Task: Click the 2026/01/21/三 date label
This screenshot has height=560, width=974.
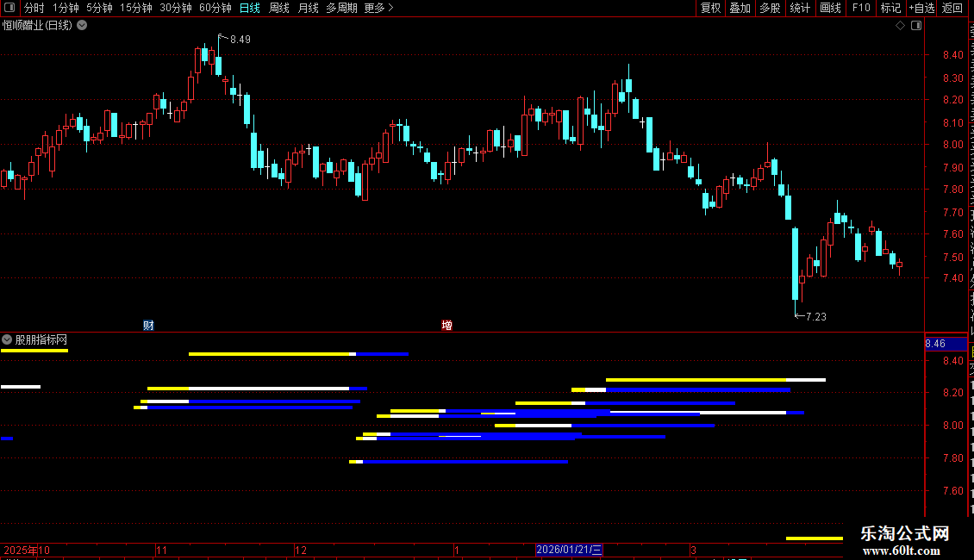Action: tap(569, 550)
